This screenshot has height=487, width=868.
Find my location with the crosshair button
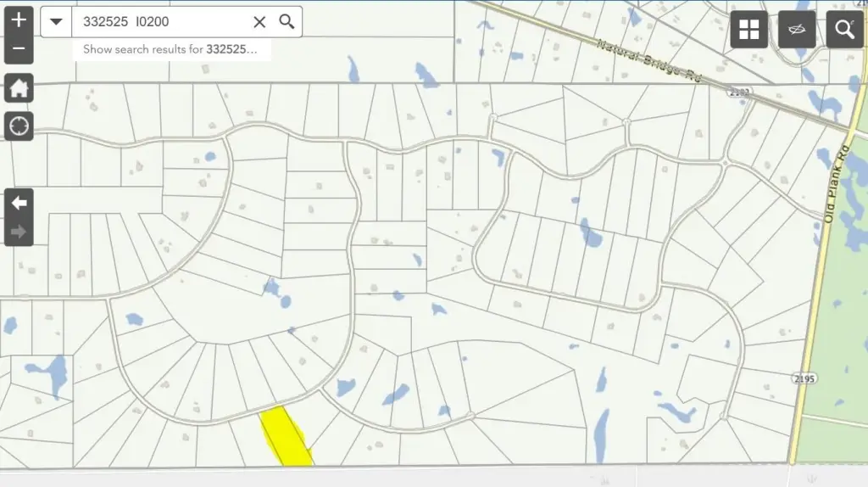(19, 126)
